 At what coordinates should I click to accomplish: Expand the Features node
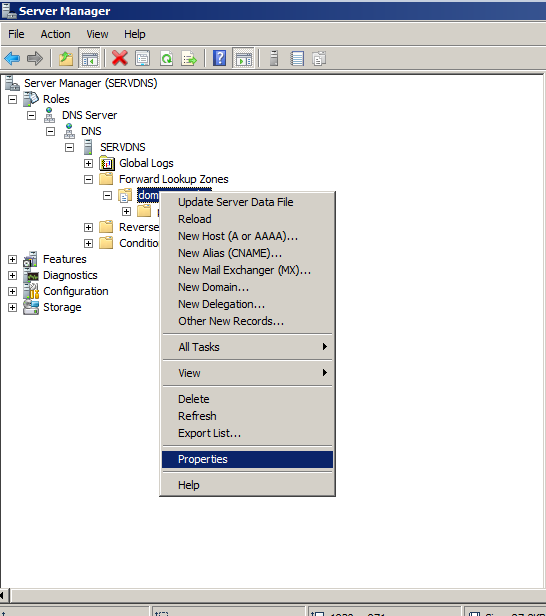tap(13, 259)
